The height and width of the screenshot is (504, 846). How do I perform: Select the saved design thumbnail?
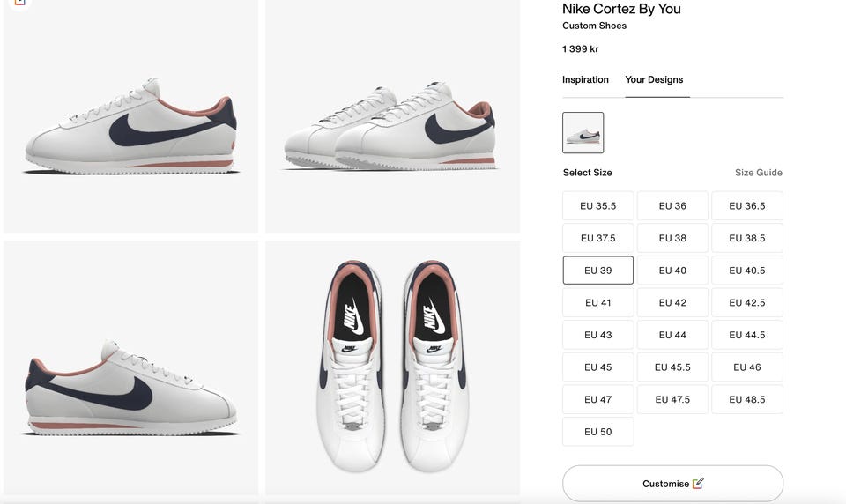tap(583, 133)
